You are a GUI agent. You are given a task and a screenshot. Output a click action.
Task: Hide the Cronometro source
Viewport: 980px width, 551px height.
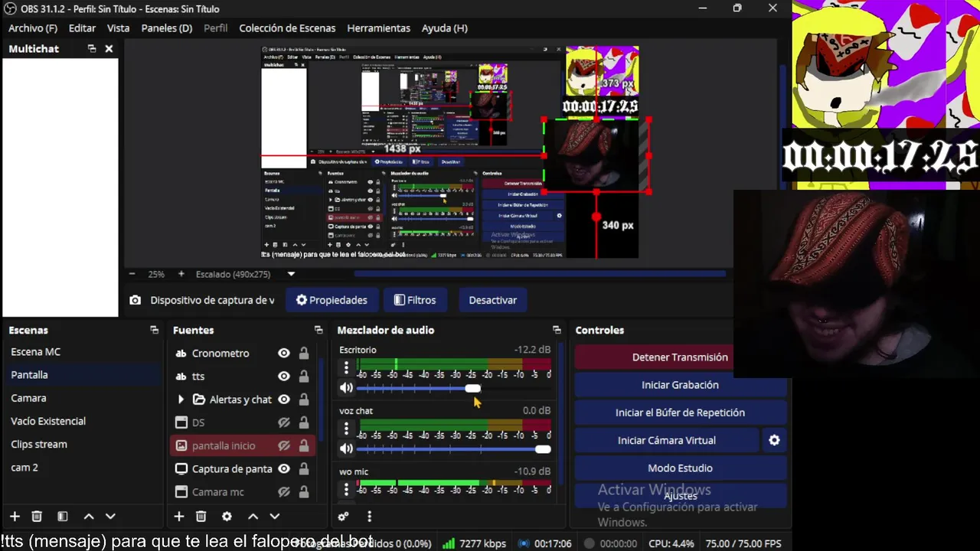tap(284, 354)
